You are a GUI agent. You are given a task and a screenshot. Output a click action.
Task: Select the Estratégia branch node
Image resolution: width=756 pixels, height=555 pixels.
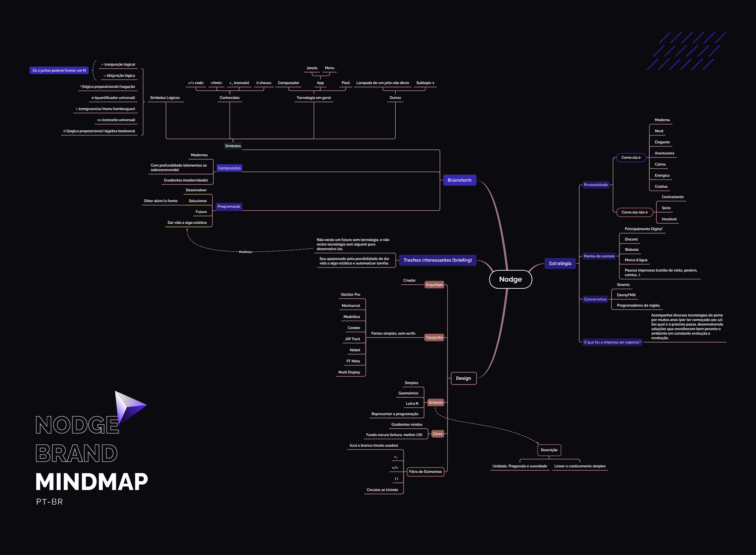[x=560, y=264]
